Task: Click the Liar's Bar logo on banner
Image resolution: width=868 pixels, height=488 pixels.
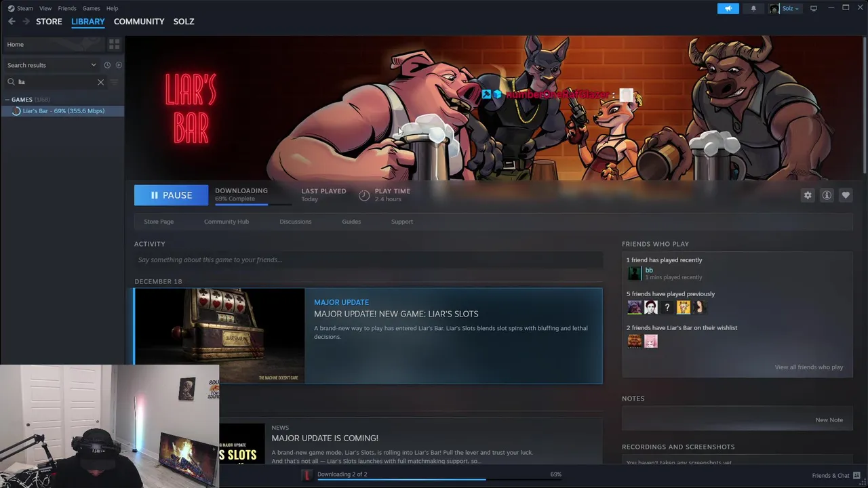Action: tap(191, 108)
